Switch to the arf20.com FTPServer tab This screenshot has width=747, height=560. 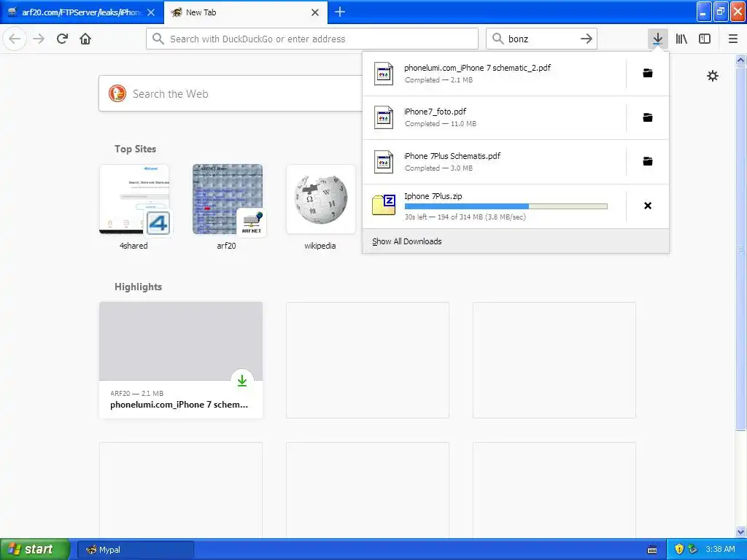click(82, 12)
